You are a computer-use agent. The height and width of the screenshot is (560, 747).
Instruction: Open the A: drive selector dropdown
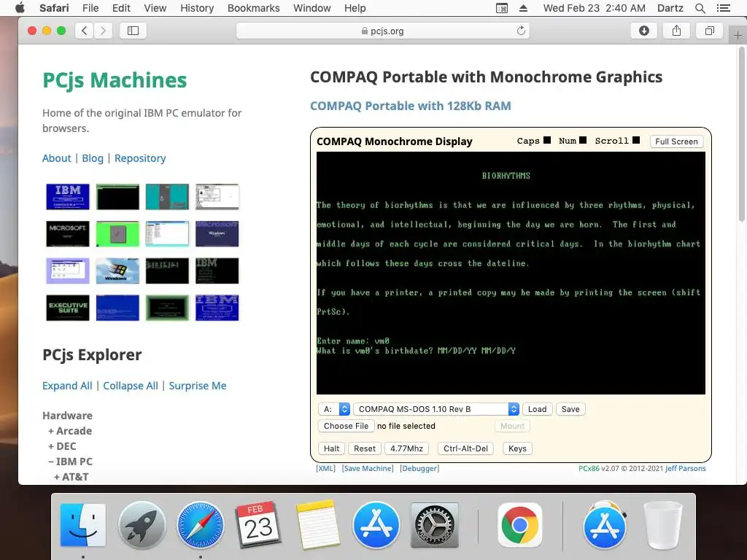point(334,409)
